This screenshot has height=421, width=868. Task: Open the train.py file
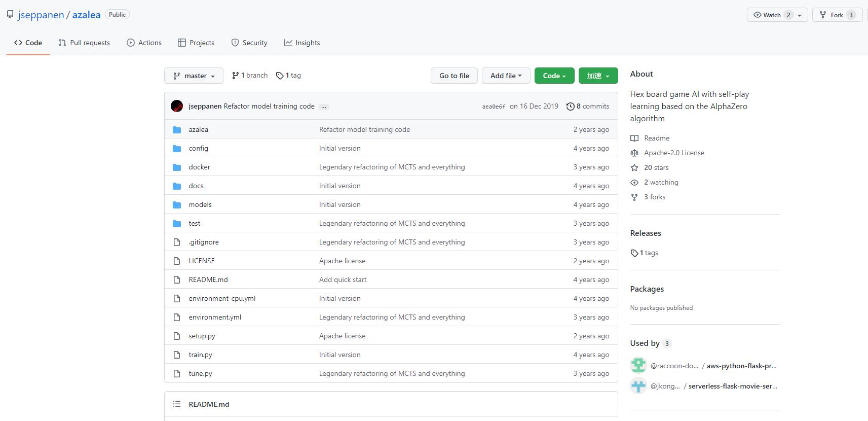pos(200,355)
